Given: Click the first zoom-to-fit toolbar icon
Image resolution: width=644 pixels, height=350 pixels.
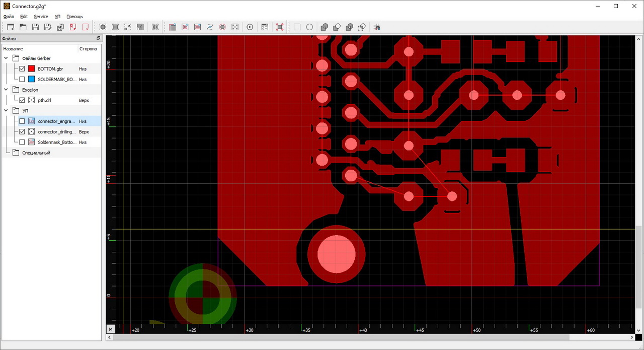Looking at the screenshot, I should pyautogui.click(x=103, y=27).
